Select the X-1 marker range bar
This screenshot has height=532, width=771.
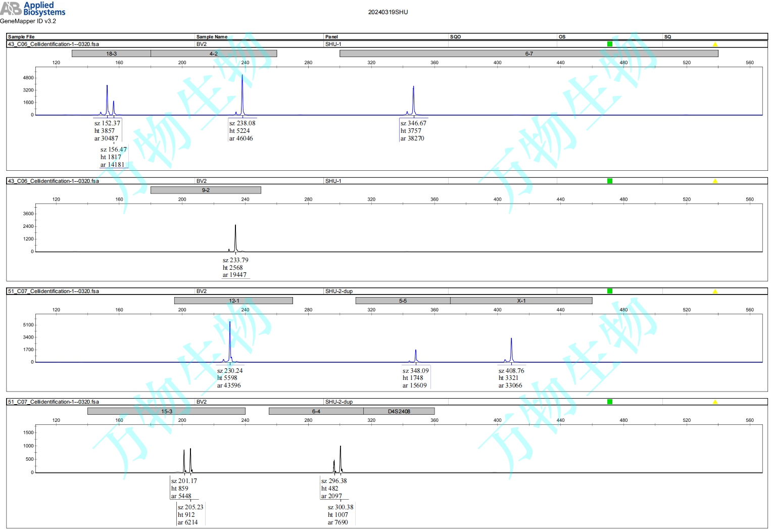[521, 301]
